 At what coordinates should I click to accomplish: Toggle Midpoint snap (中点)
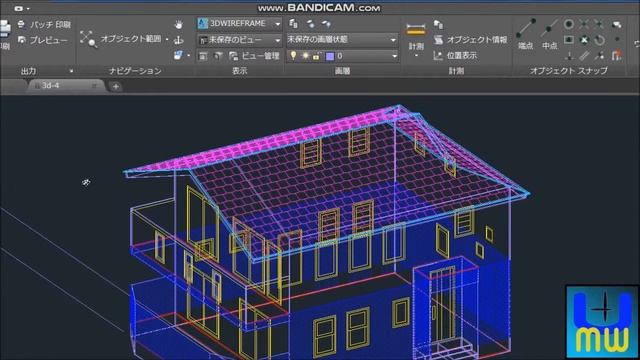549,34
